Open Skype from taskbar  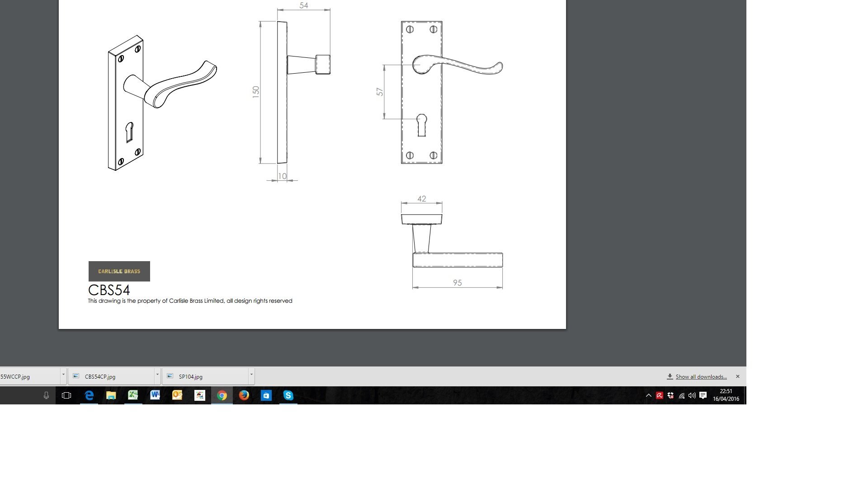pos(288,395)
